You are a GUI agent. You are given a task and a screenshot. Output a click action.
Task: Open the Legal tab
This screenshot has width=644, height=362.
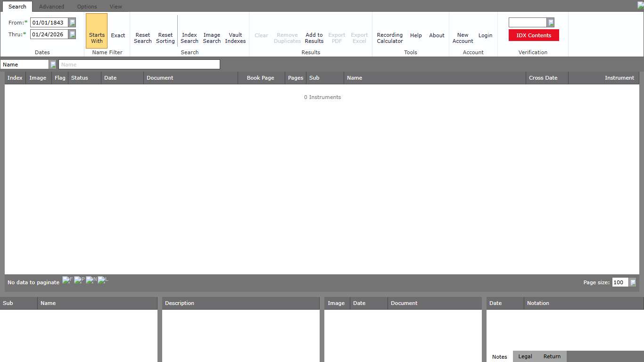pyautogui.click(x=525, y=356)
